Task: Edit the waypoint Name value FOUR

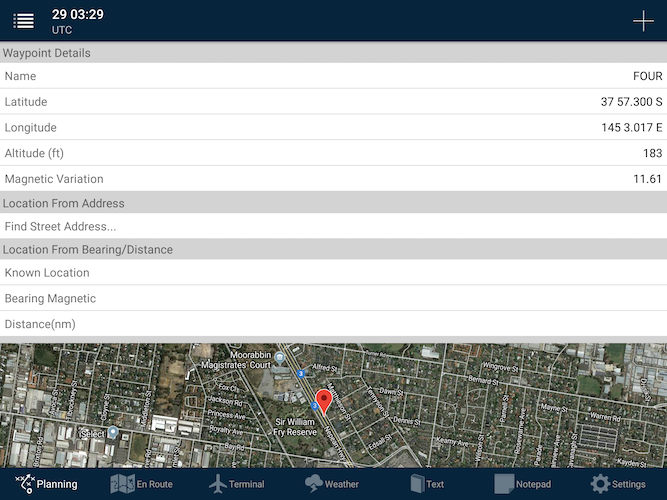Action: click(x=647, y=76)
